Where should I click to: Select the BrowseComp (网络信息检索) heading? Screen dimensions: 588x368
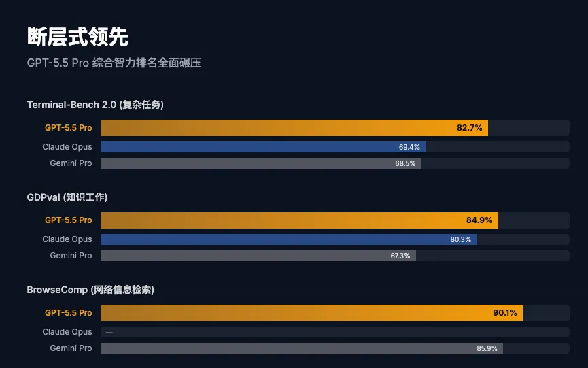pyautogui.click(x=90, y=290)
